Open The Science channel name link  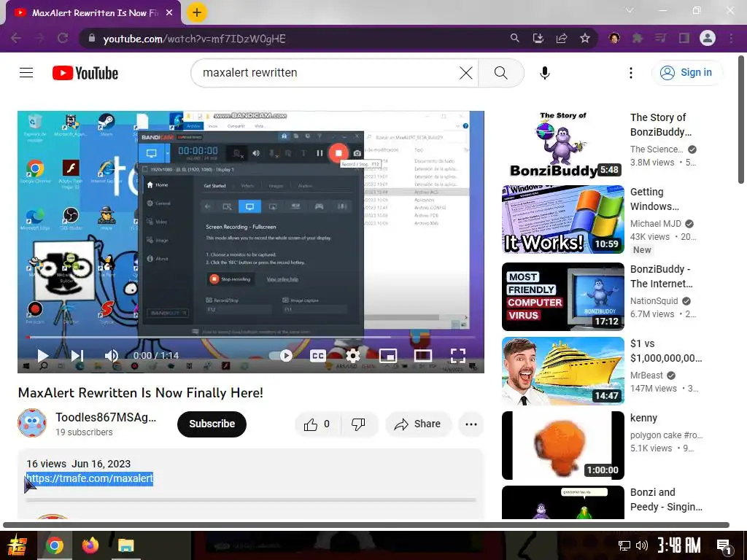point(657,149)
